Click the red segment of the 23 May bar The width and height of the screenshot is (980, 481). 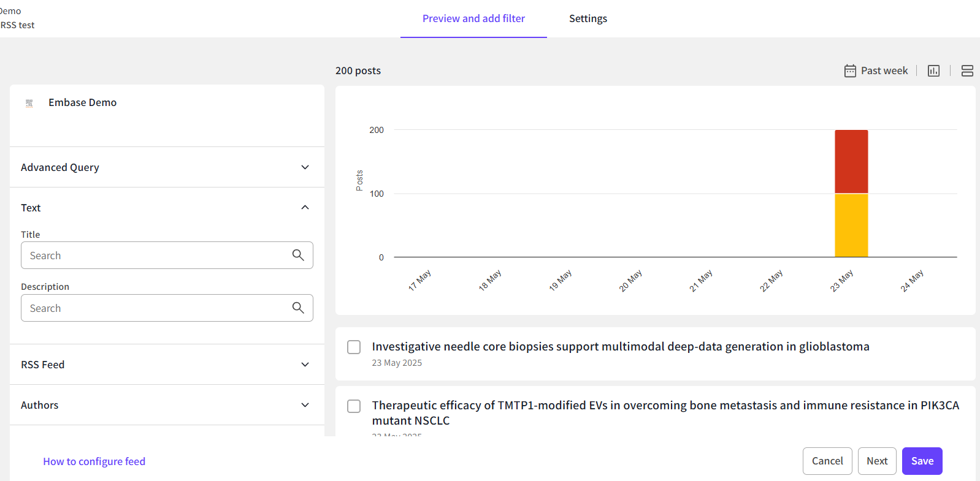point(851,161)
